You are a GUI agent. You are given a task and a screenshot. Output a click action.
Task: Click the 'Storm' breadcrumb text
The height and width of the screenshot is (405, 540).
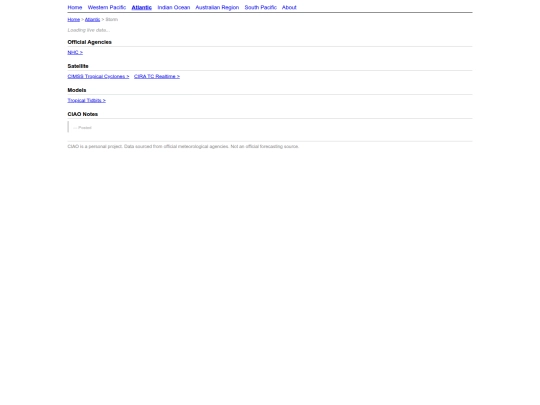112,19
